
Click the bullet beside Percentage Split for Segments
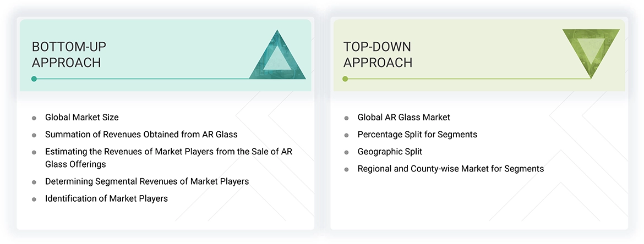coord(346,135)
